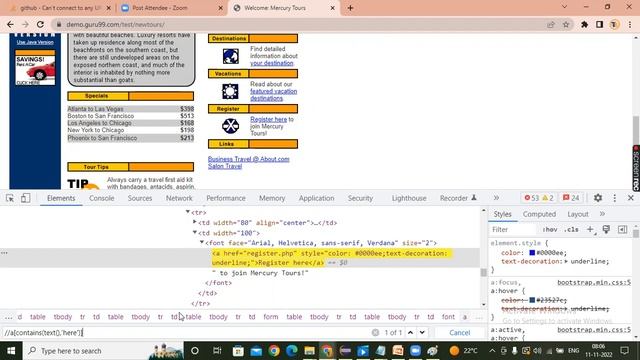Select font in the DOM breadcrumb
The width and height of the screenshot is (640, 360).
pos(448,317)
